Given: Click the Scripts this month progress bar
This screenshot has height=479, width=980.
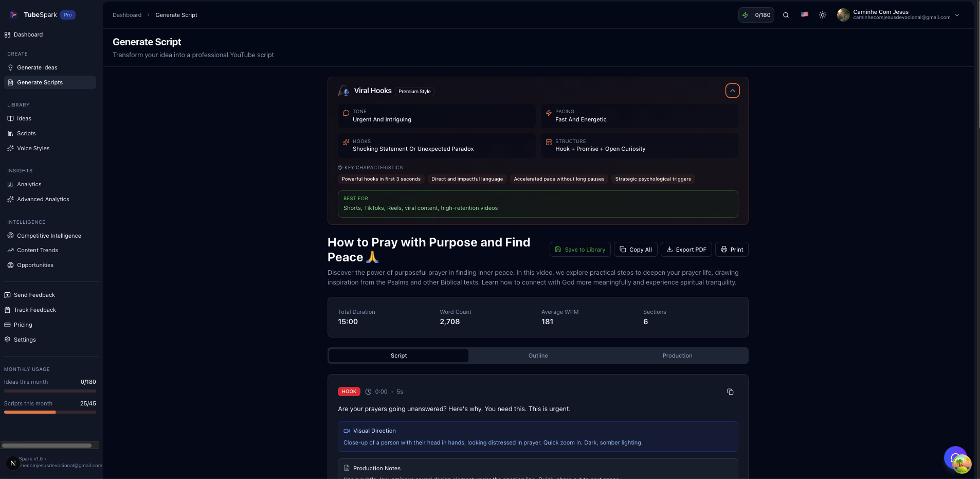Looking at the screenshot, I should pyautogui.click(x=50, y=412).
